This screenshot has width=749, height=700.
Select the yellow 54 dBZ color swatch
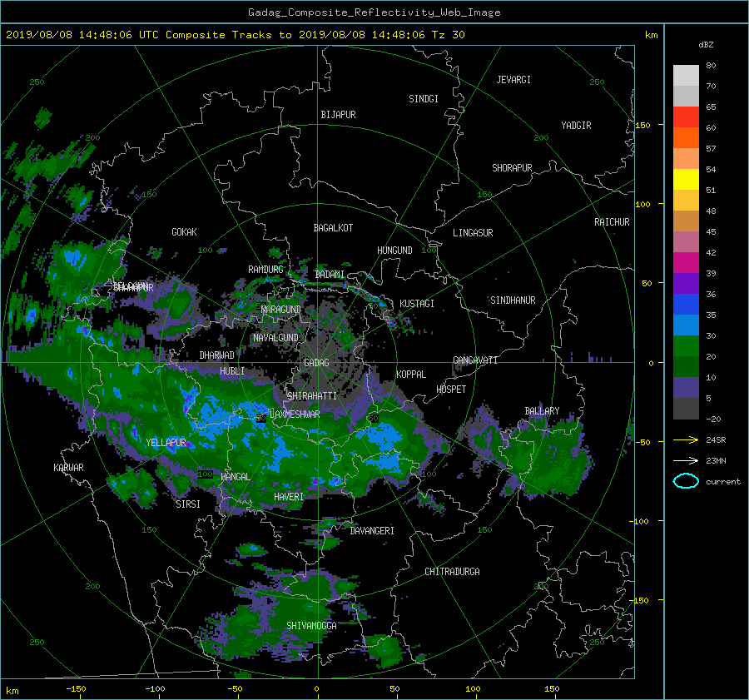click(x=686, y=179)
